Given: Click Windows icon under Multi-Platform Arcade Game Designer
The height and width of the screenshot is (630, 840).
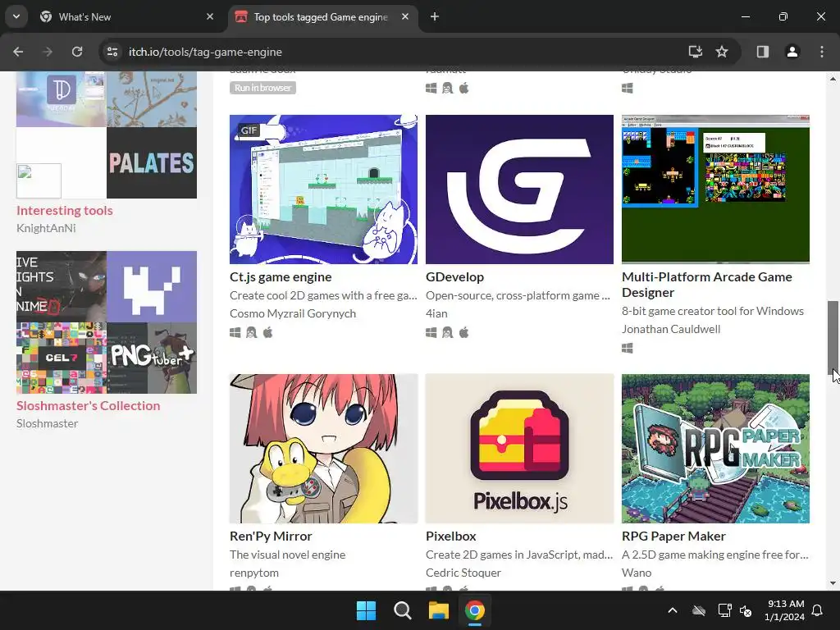Looking at the screenshot, I should 628,348.
